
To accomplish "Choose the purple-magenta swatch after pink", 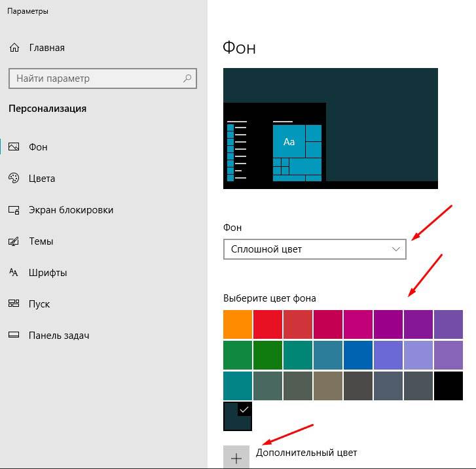I will point(388,324).
